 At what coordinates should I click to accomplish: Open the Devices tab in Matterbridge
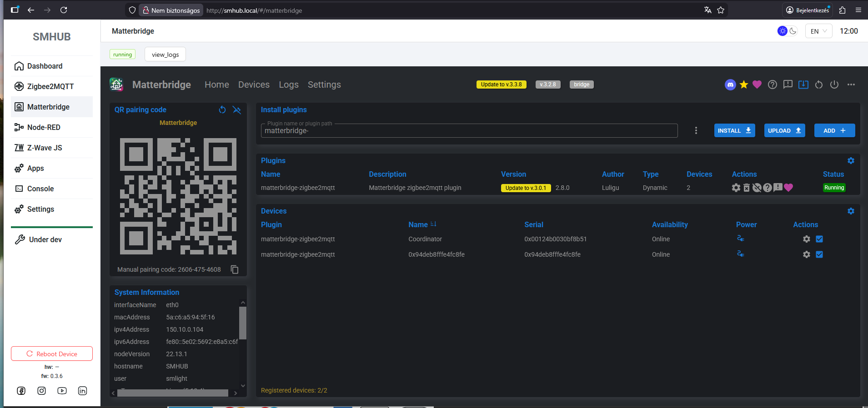[x=254, y=85]
